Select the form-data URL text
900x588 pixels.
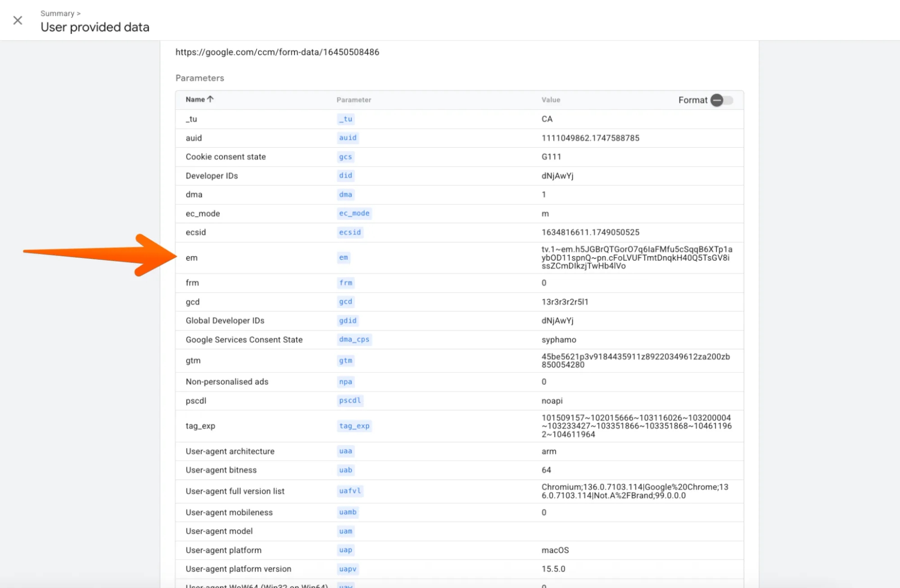(277, 52)
